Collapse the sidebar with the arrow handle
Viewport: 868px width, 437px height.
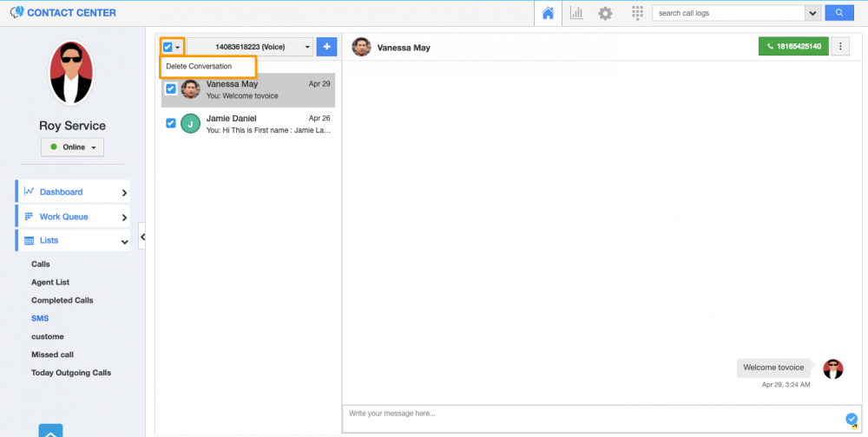[x=142, y=236]
